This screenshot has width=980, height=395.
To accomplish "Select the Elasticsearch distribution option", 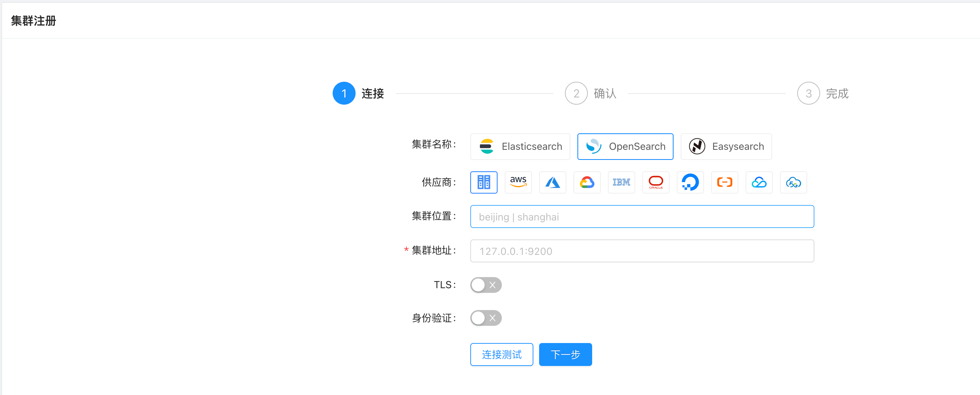I will tap(520, 147).
